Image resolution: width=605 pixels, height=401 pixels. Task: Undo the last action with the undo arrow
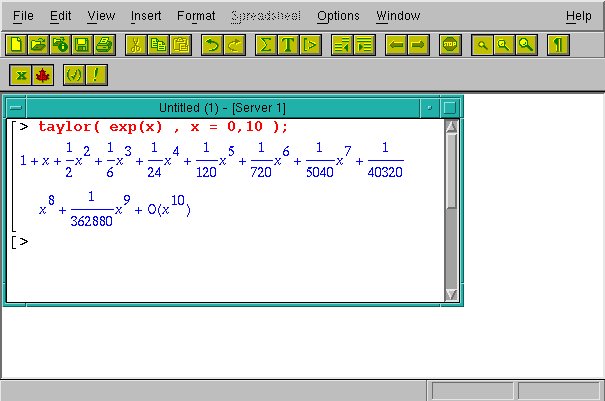[211, 45]
